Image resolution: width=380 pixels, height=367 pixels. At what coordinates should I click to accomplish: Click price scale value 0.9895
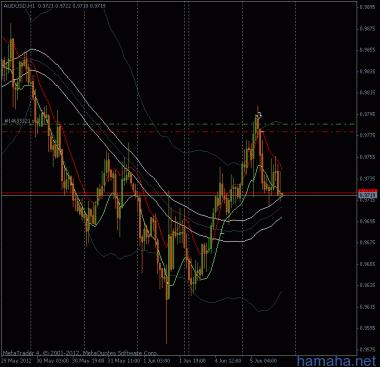[x=366, y=7]
